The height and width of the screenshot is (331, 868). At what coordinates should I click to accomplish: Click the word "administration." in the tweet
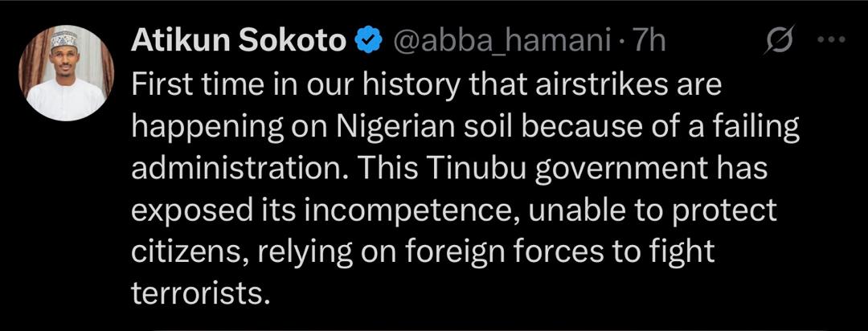[237, 169]
